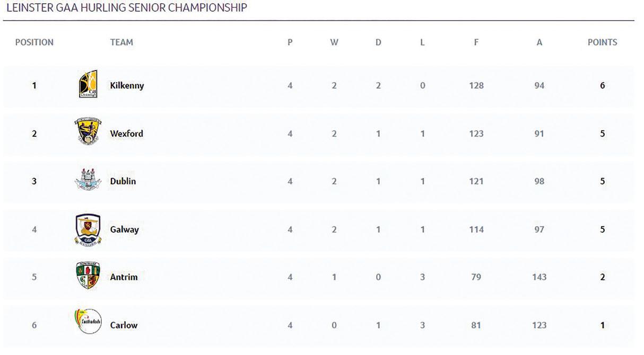
Task: Open the Carlow team name link
Action: tap(124, 325)
